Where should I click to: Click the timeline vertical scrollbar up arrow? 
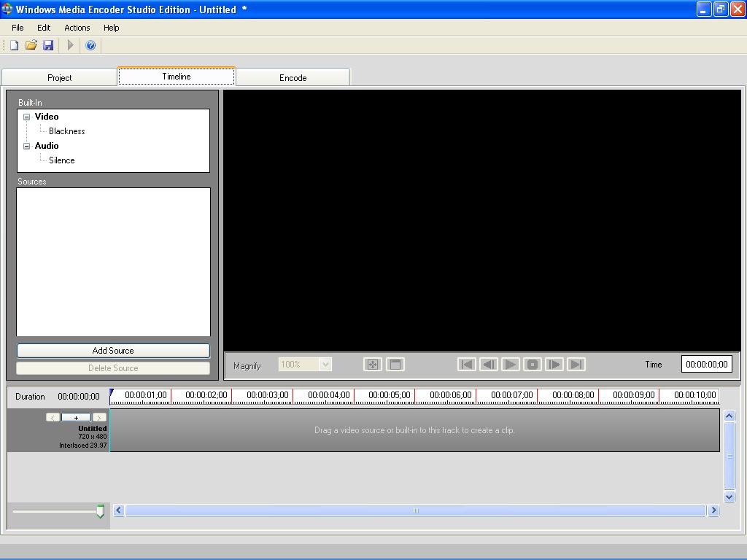pos(729,416)
